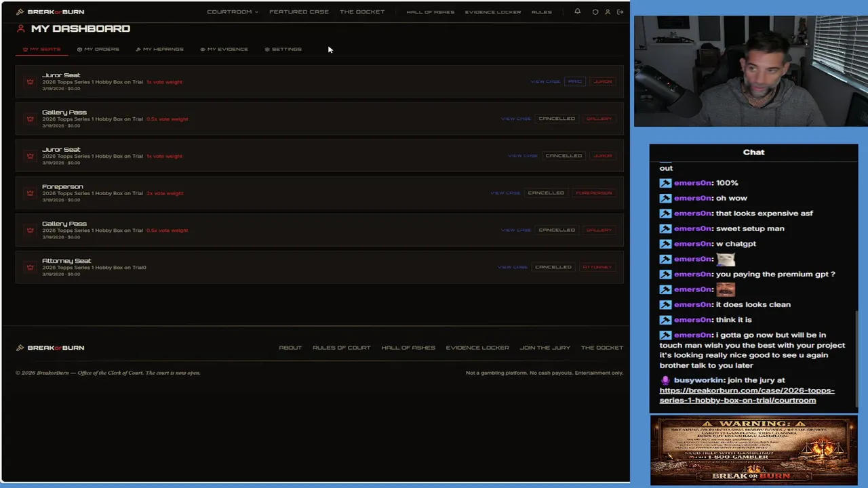Click emers0n's avatar beside '100%' message
Screen dimensions: 868x488
[665, 183]
